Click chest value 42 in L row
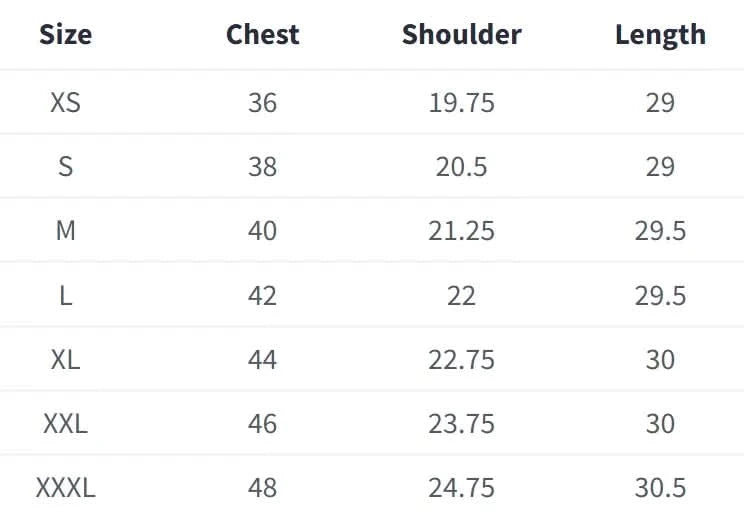744x528 pixels. pyautogui.click(x=262, y=295)
